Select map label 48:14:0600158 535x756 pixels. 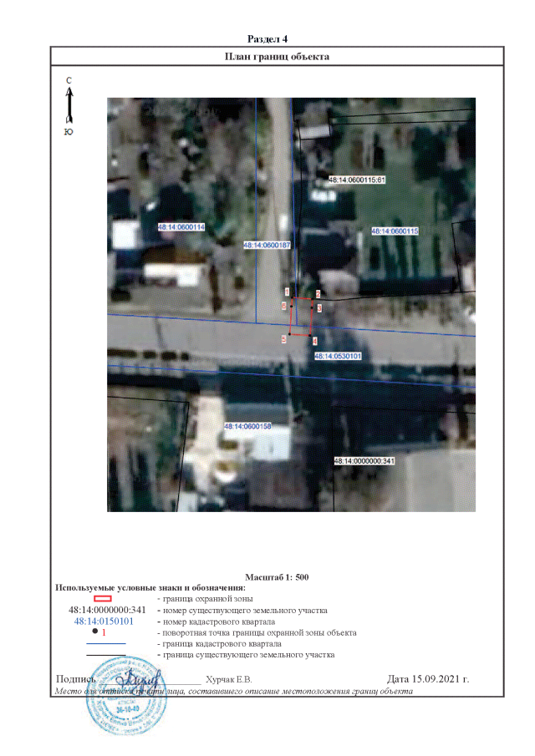[247, 426]
